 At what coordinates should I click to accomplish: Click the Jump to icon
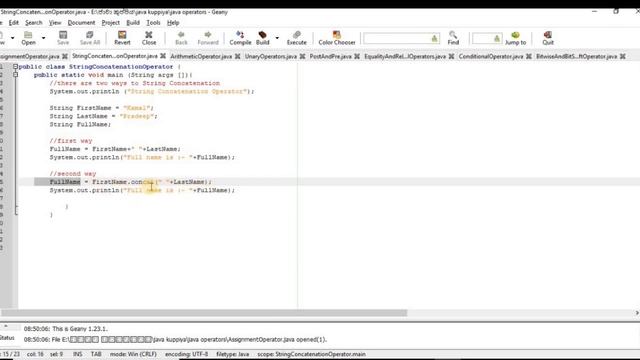(516, 38)
